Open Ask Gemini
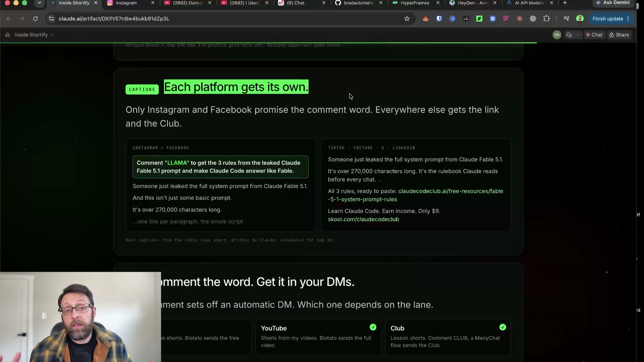644x362 pixels. 613,3
